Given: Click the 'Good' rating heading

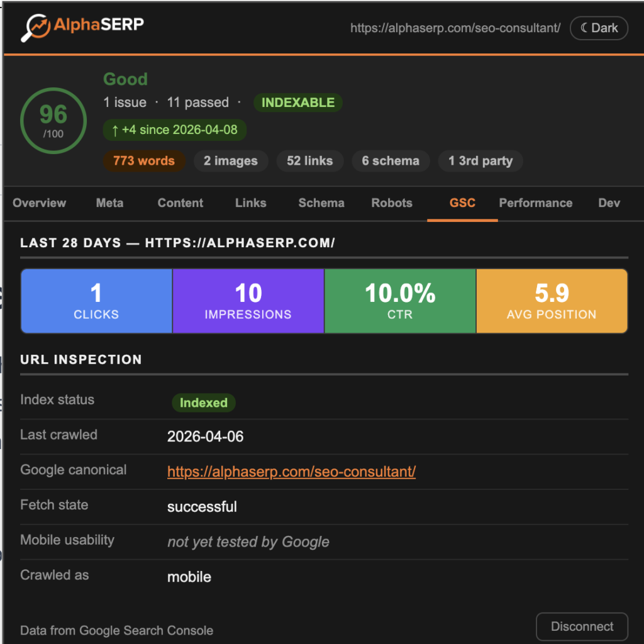Looking at the screenshot, I should pos(125,79).
